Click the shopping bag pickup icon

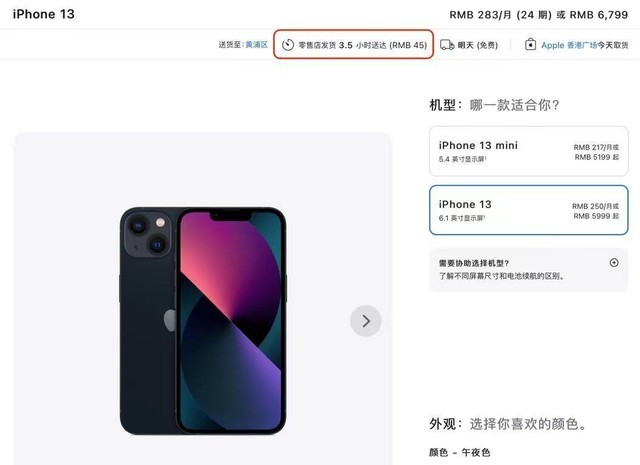[530, 44]
